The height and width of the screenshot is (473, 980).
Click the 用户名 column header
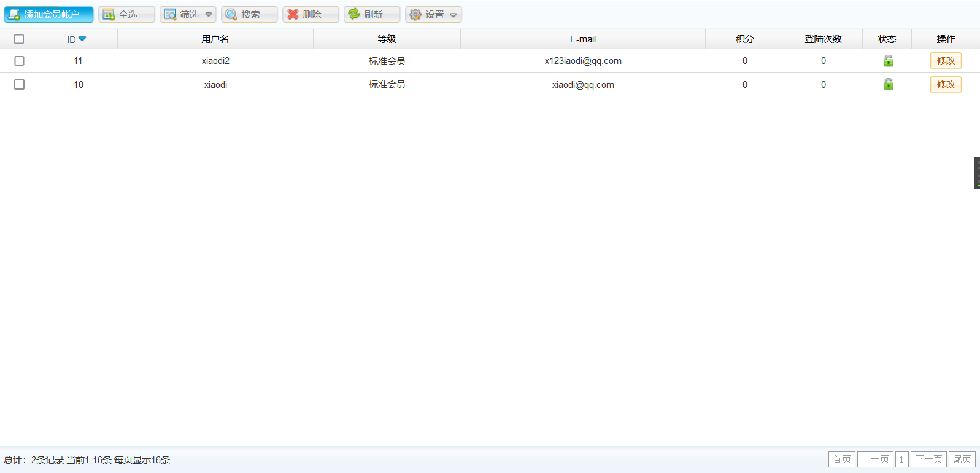click(x=215, y=39)
